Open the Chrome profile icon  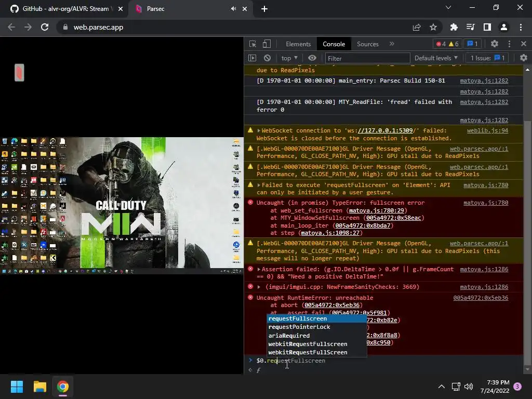coord(504,27)
